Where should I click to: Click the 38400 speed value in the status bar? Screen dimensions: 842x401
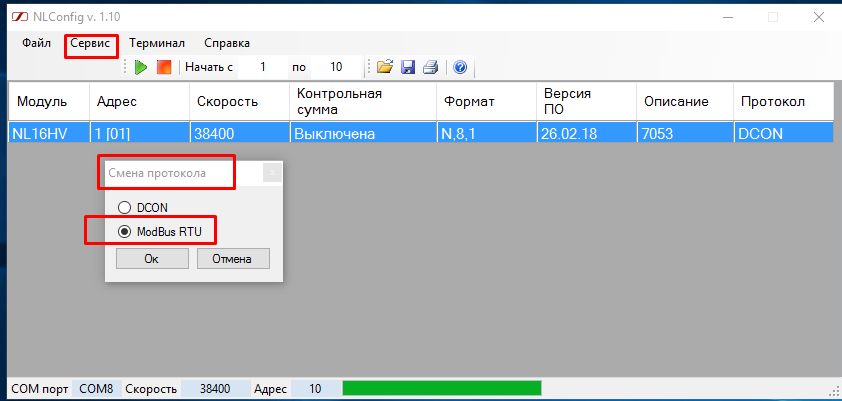(x=215, y=389)
